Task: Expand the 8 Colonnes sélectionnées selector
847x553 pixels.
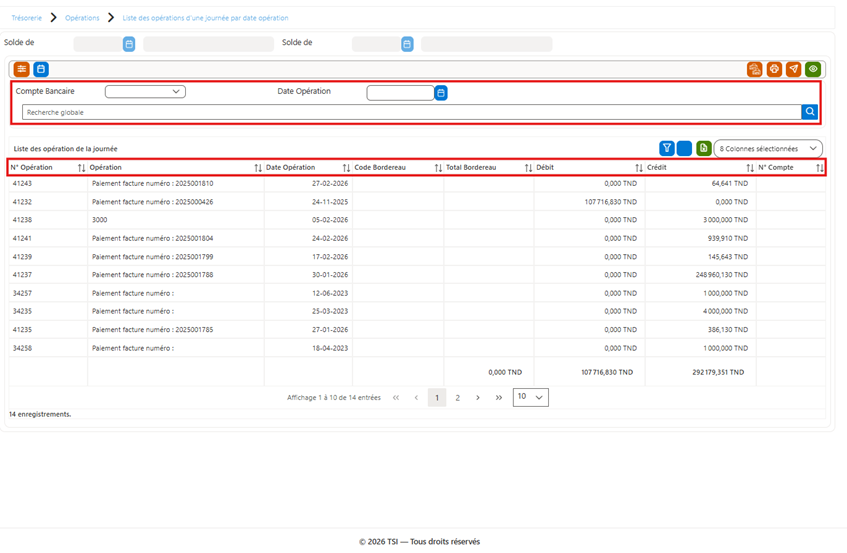Action: [x=768, y=149]
